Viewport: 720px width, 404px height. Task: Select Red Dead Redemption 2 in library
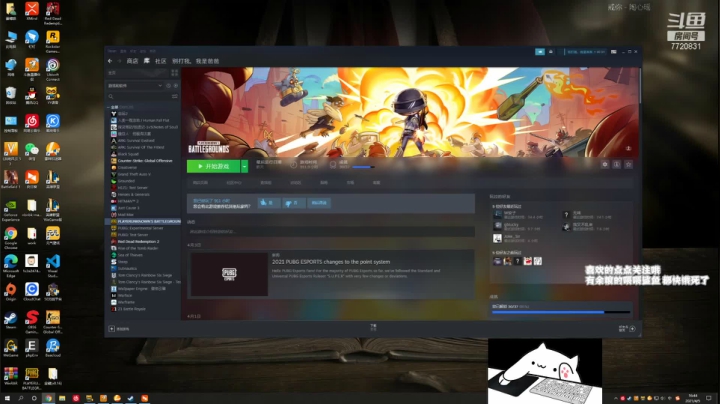pyautogui.click(x=135, y=241)
